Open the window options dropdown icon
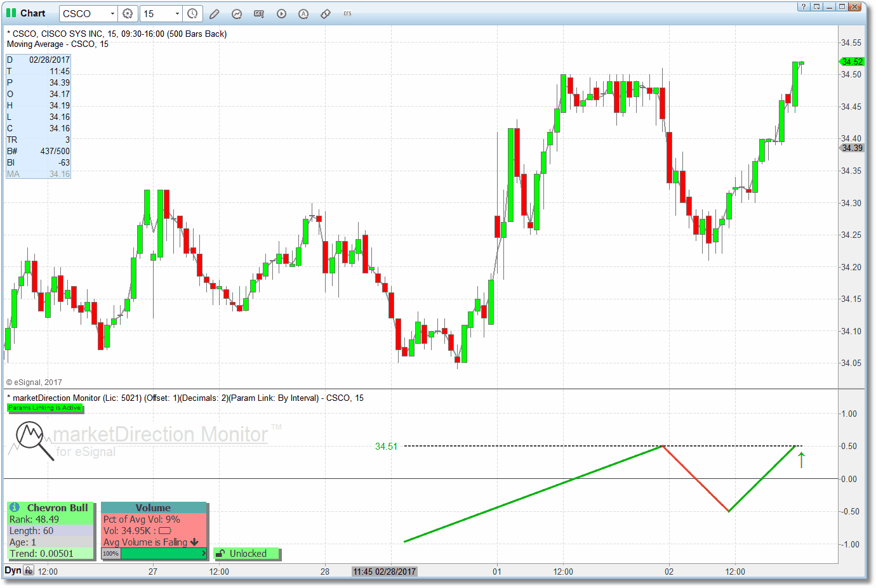The height and width of the screenshot is (588, 876). (x=816, y=6)
